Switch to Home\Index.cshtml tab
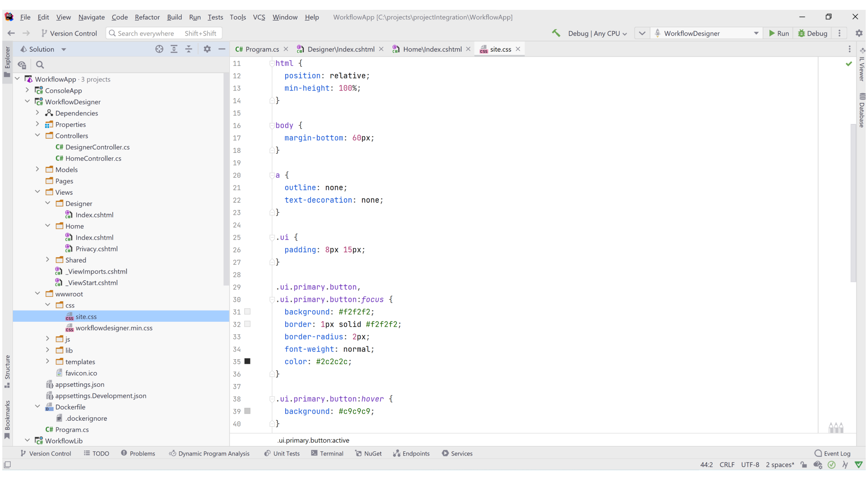 tap(432, 49)
